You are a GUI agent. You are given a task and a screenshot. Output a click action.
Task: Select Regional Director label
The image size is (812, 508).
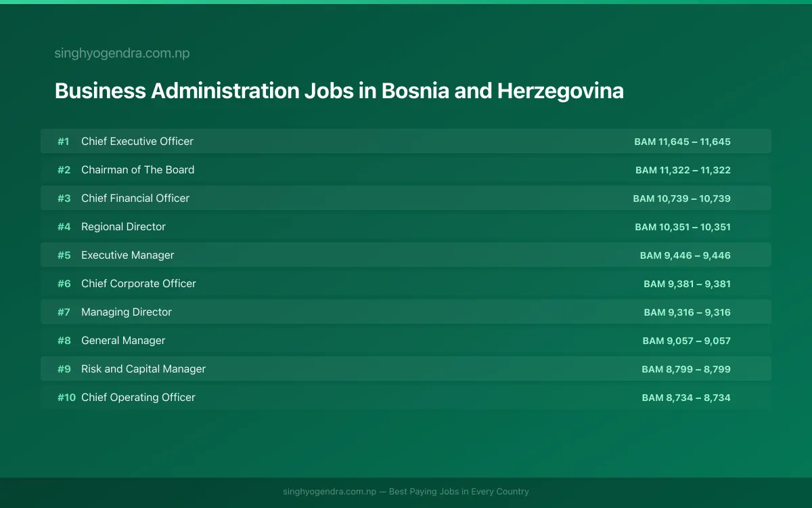pyautogui.click(x=123, y=227)
